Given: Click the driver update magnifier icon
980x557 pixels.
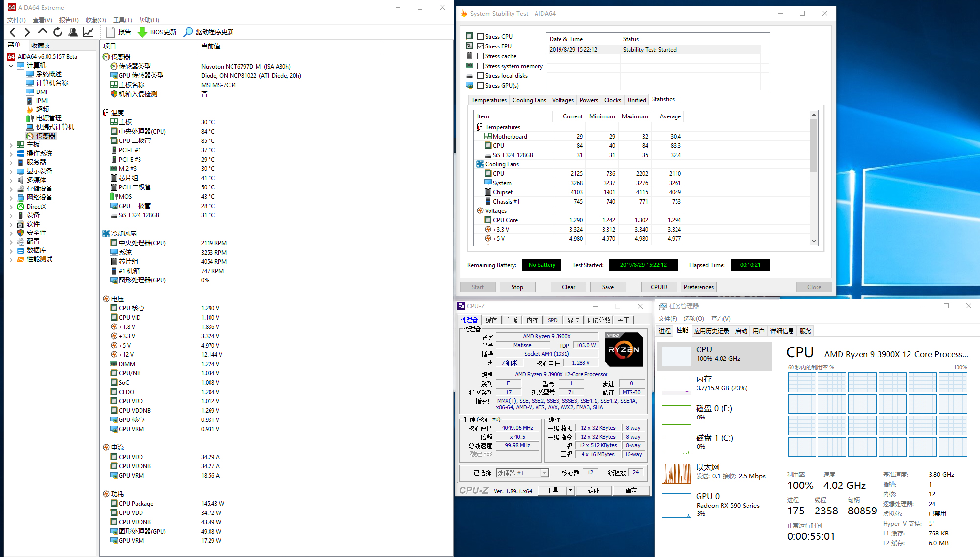Looking at the screenshot, I should pyautogui.click(x=188, y=32).
